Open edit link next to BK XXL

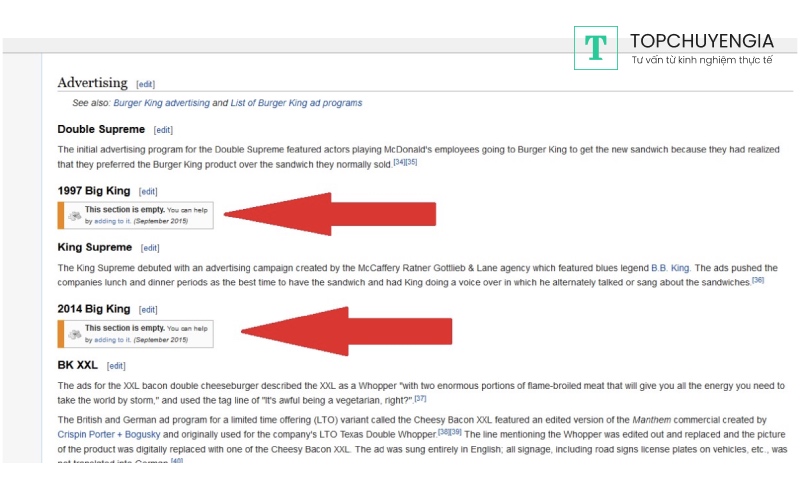pos(116,366)
